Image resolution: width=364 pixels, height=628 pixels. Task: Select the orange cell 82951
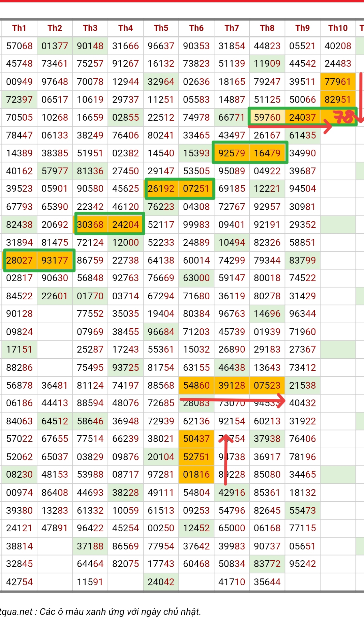338,99
